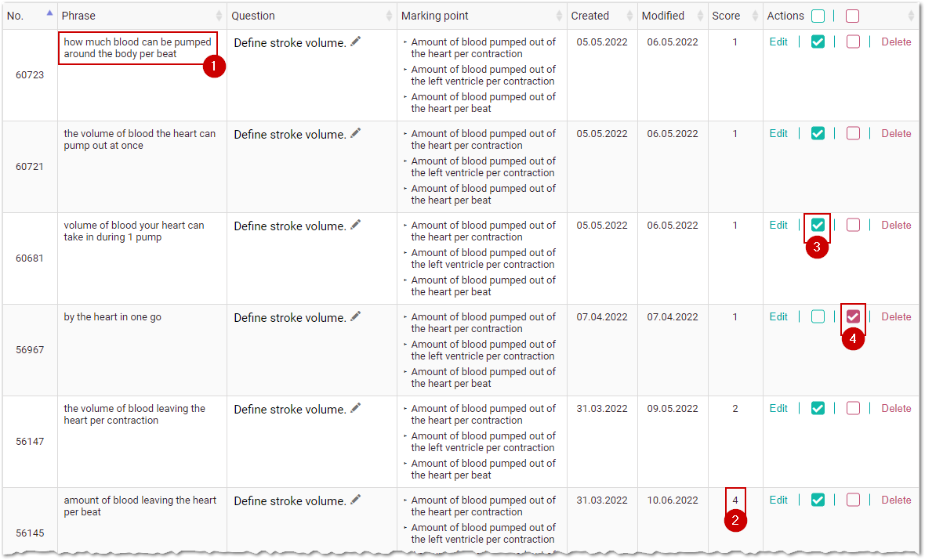Select phrase 'by the heart in one go'
925x560 pixels.
click(113, 317)
